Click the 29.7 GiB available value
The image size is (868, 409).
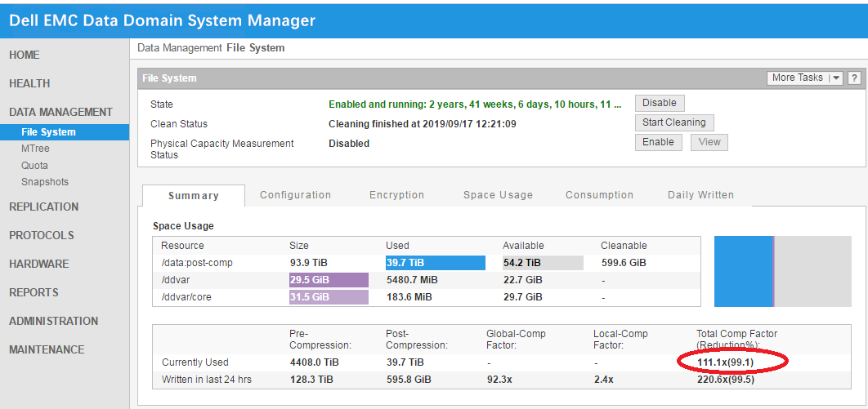coord(522,297)
